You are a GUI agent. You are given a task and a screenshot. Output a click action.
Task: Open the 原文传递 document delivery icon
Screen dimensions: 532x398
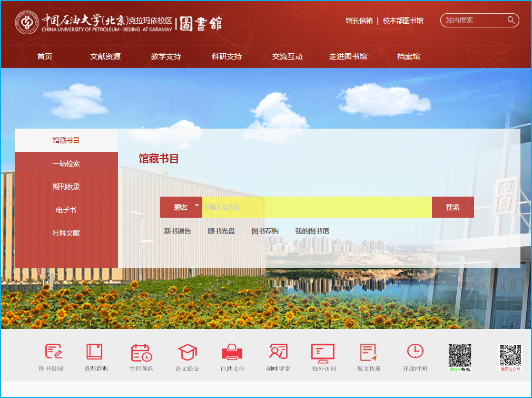click(368, 352)
